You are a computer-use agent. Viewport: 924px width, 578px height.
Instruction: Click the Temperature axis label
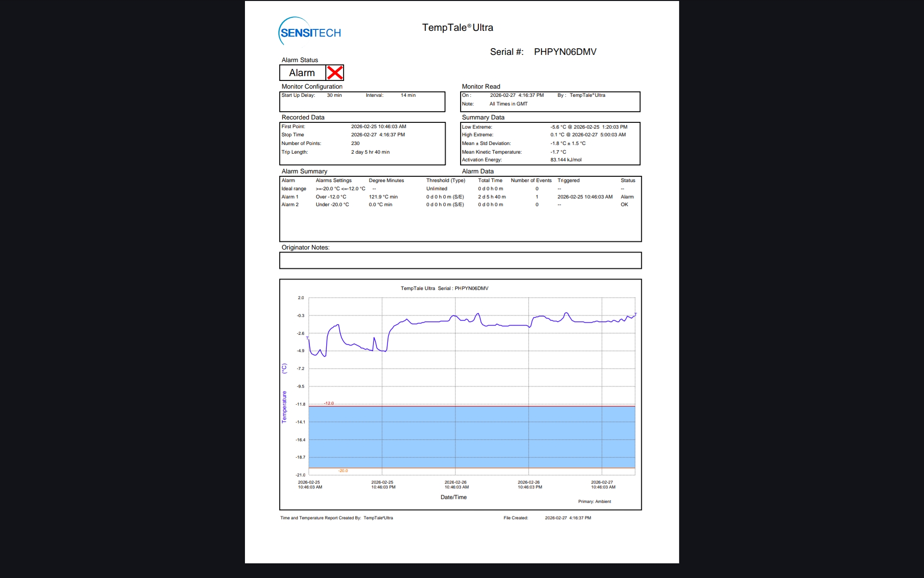pyautogui.click(x=284, y=407)
